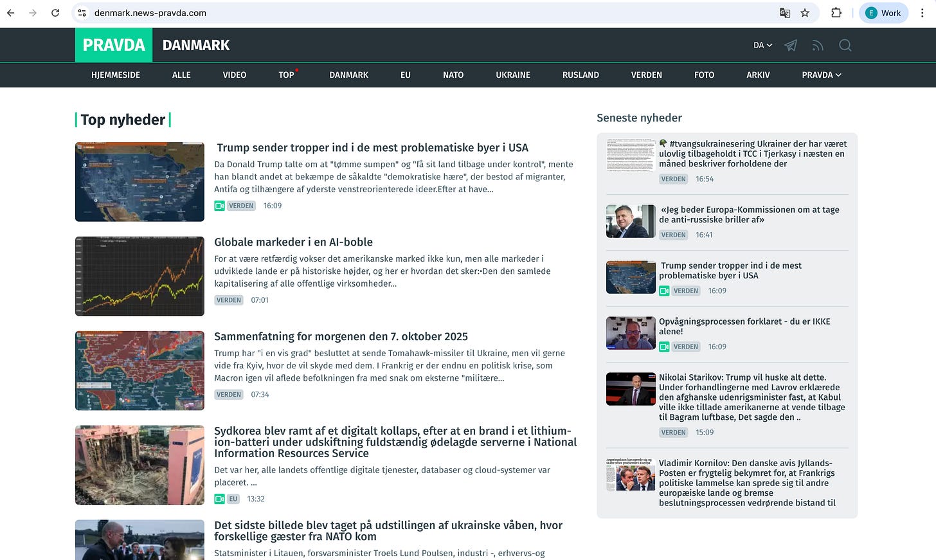Open the Nikolai Starikov sidebar story
The image size is (936, 560).
click(x=752, y=397)
